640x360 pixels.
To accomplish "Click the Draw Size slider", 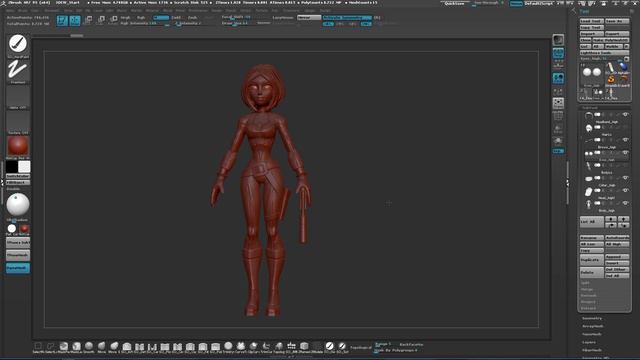I will pos(240,23).
